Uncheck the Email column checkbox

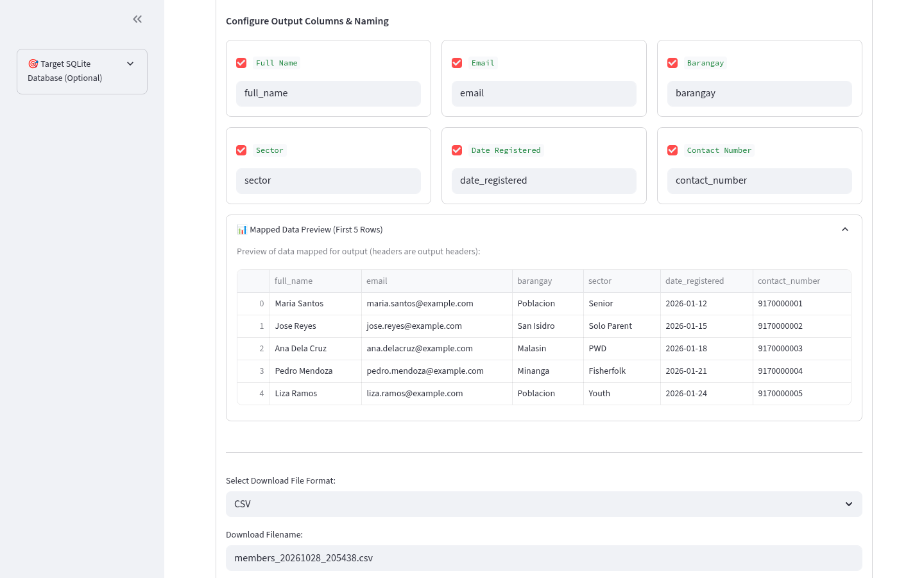457,63
